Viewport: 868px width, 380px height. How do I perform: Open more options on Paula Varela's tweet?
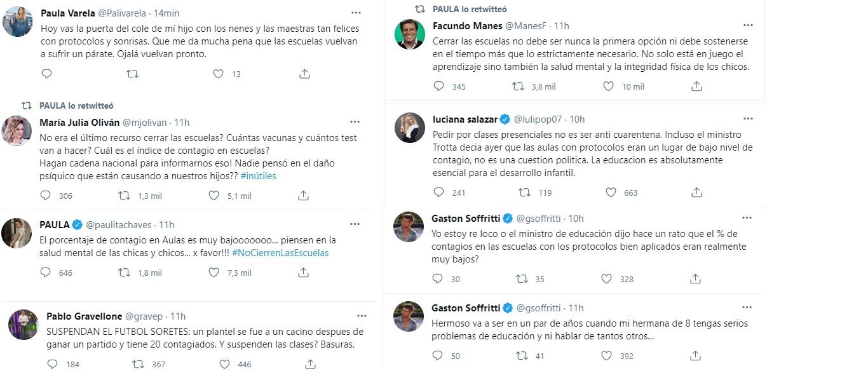[356, 13]
